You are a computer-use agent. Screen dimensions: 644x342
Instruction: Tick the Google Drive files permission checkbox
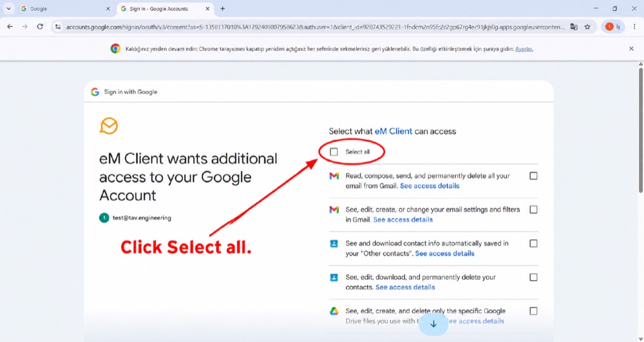533,311
